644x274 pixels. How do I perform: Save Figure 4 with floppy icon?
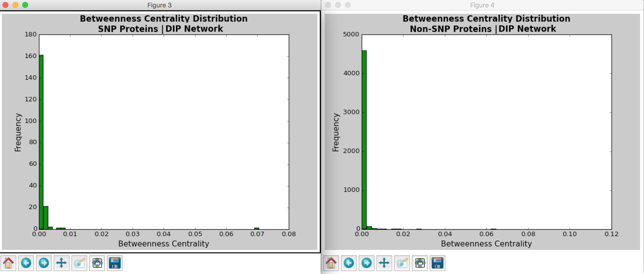pyautogui.click(x=438, y=263)
